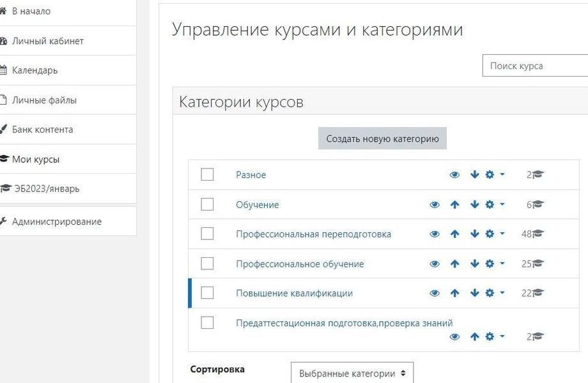Click course count 48 for Профессиональная переподготовка
The width and height of the screenshot is (588, 383).
[x=532, y=234]
